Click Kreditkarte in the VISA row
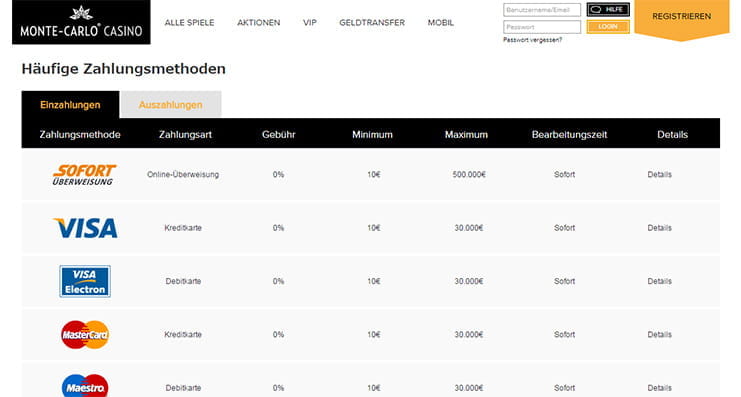 [183, 228]
